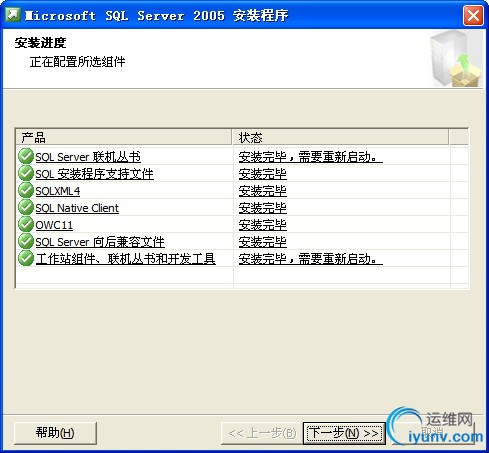Click restart-required status for 工作站组件 row
The width and height of the screenshot is (489, 453).
311,259
